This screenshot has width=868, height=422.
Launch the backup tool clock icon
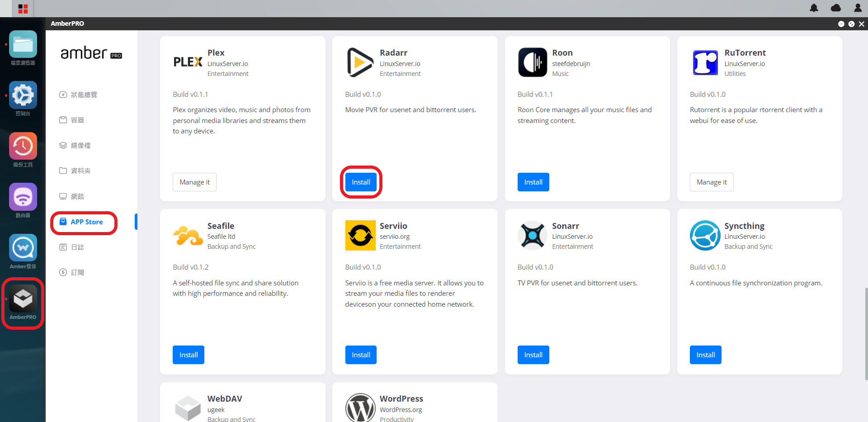[x=23, y=146]
